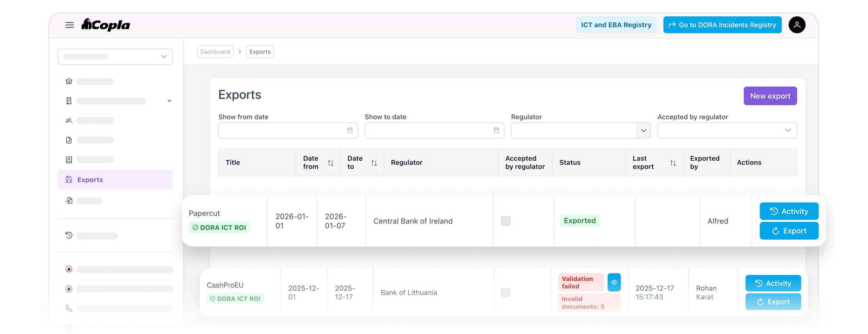
Task: Click the home icon in sidebar
Action: [x=69, y=81]
